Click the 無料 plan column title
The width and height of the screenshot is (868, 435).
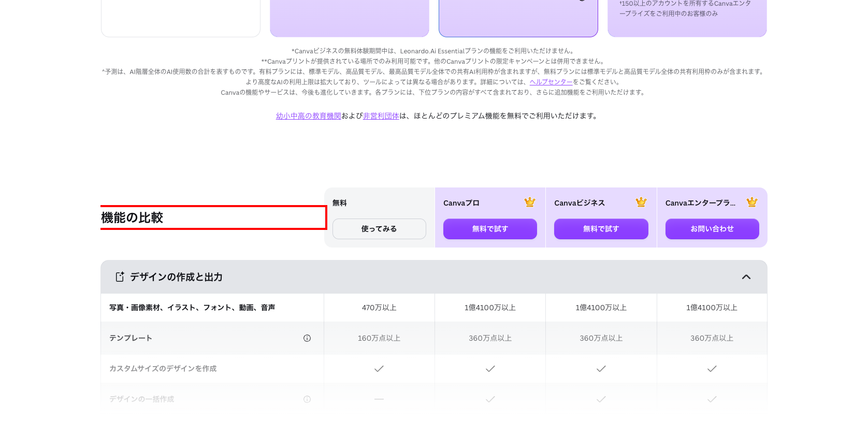click(x=340, y=203)
